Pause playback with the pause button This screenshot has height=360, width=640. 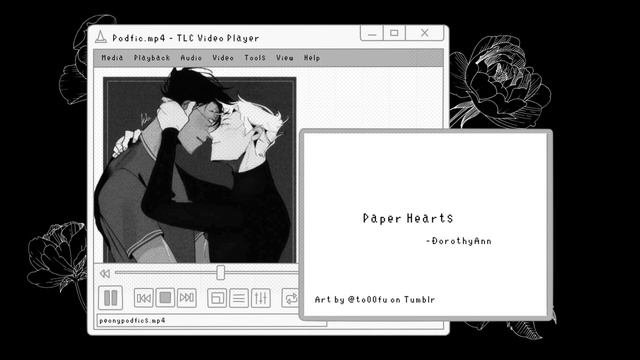tap(111, 298)
